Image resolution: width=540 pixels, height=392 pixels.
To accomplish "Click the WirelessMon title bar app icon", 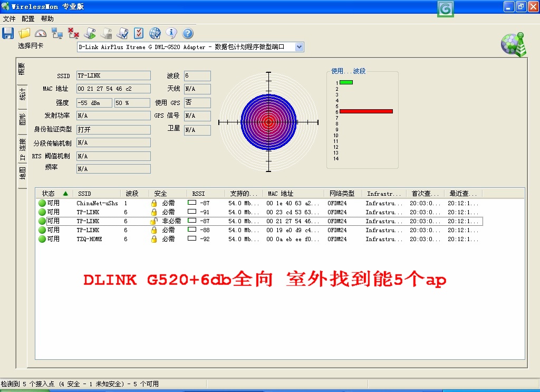I will 5,6.
